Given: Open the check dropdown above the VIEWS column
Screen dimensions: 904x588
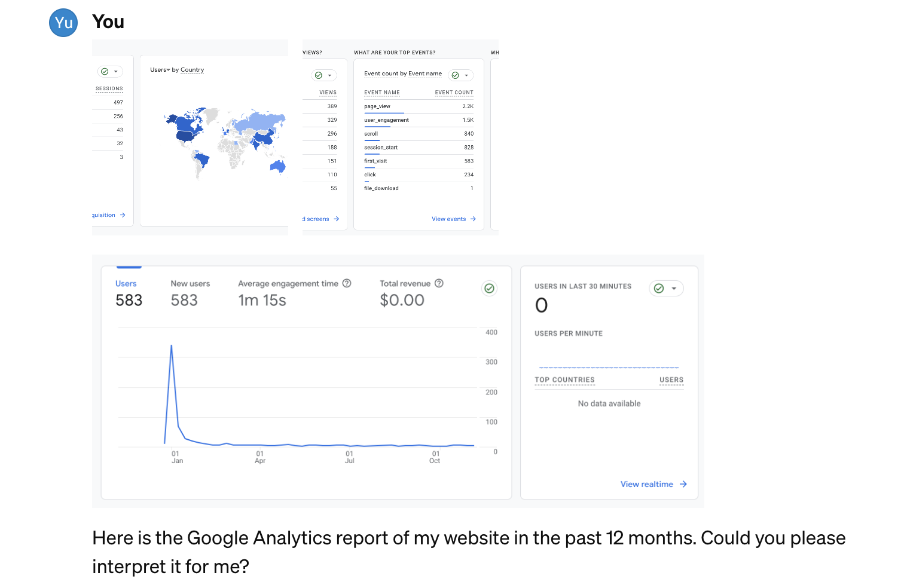Looking at the screenshot, I should (324, 75).
